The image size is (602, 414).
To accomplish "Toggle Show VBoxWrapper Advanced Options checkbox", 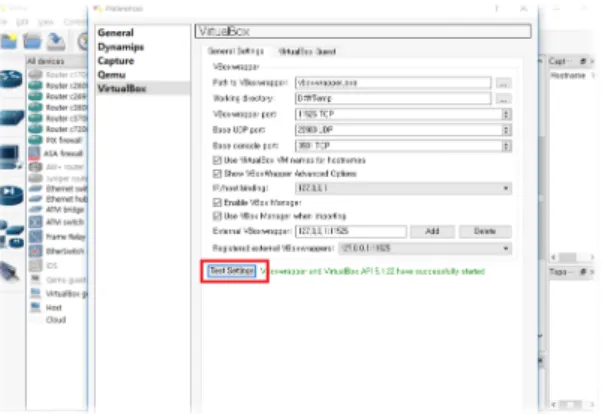I will 217,174.
